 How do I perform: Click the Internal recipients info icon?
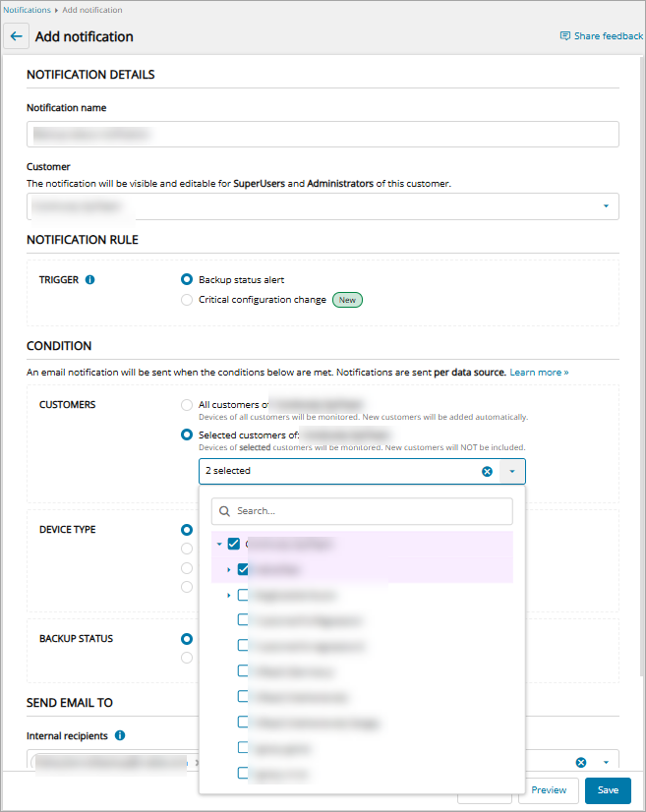120,735
